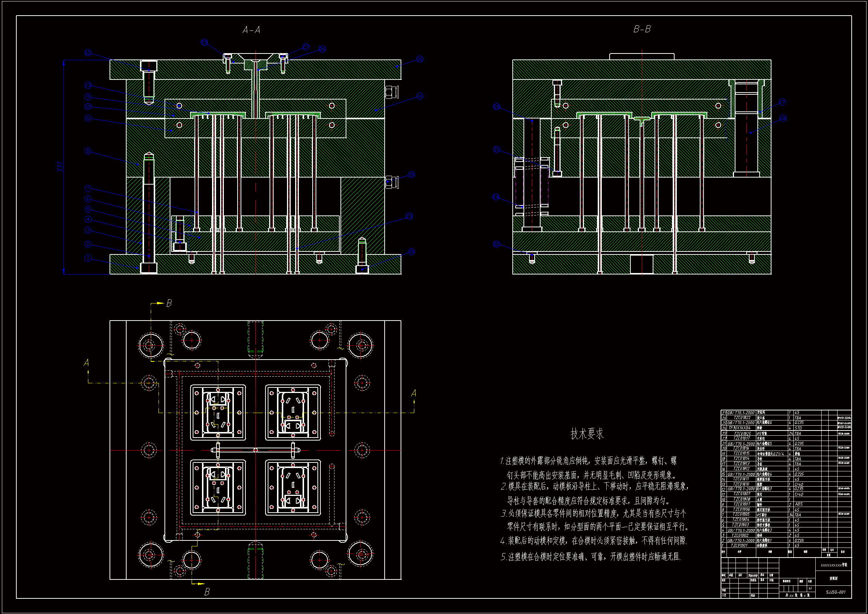
Task: Click balloon 19 beside the water fitting
Action: (412, 175)
